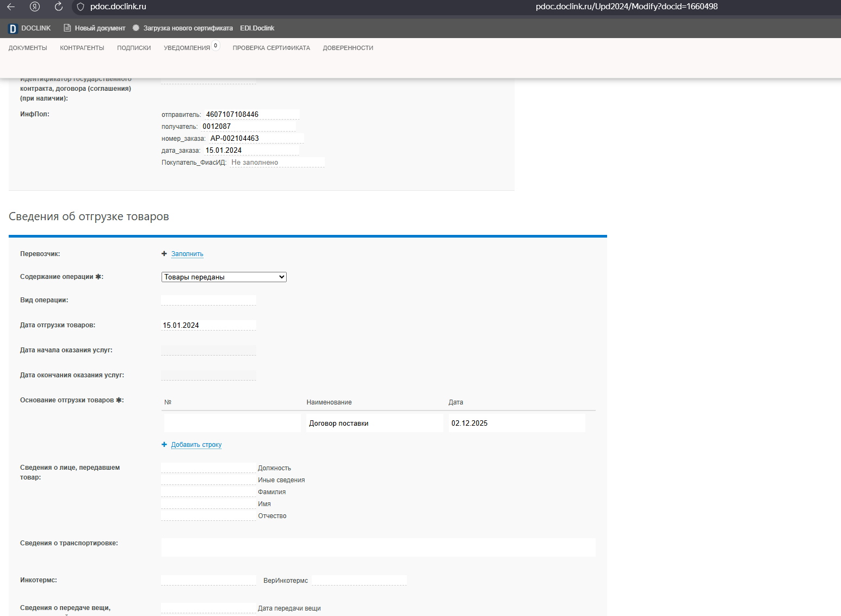This screenshot has width=841, height=616.
Task: Open site security shield icon
Action: point(81,7)
